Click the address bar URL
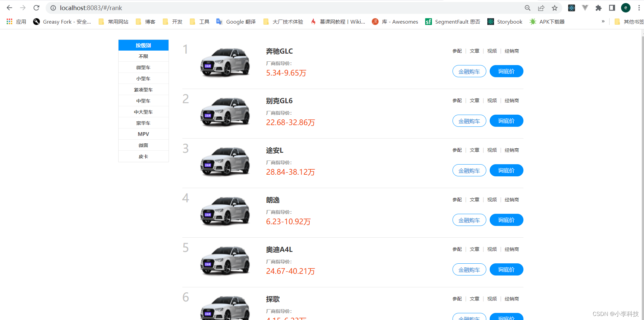This screenshot has height=320, width=644. (x=91, y=8)
